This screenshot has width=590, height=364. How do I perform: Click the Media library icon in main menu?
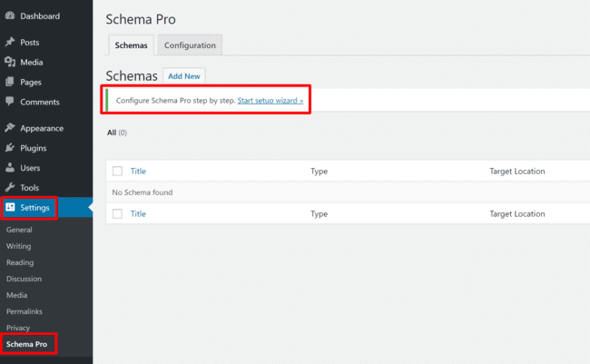tap(10, 62)
